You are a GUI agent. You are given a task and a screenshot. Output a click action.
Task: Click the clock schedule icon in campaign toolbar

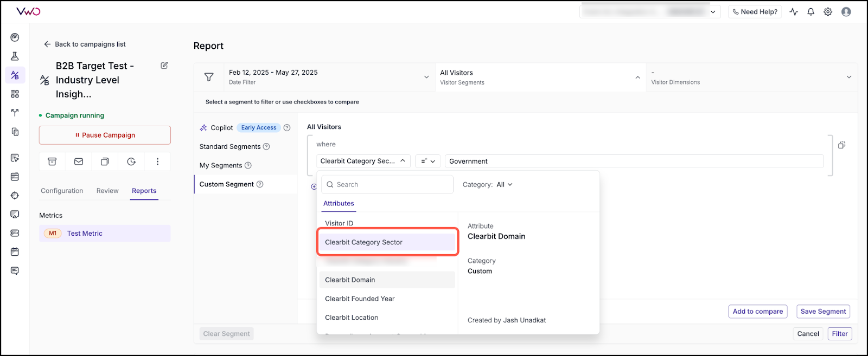[x=131, y=161]
